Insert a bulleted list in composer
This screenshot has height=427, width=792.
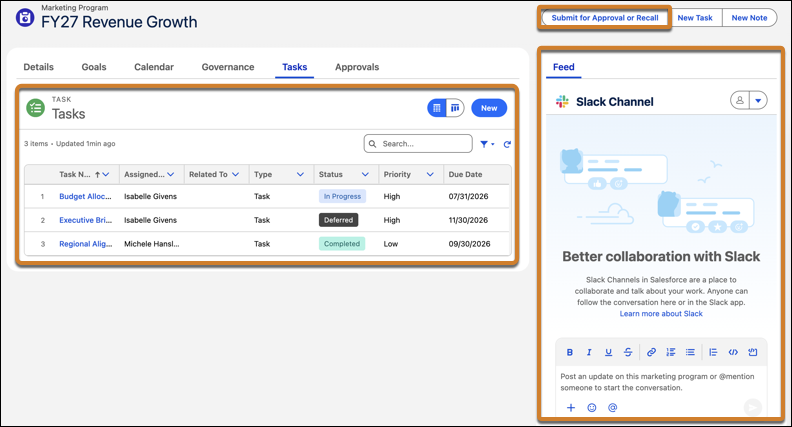(x=690, y=352)
